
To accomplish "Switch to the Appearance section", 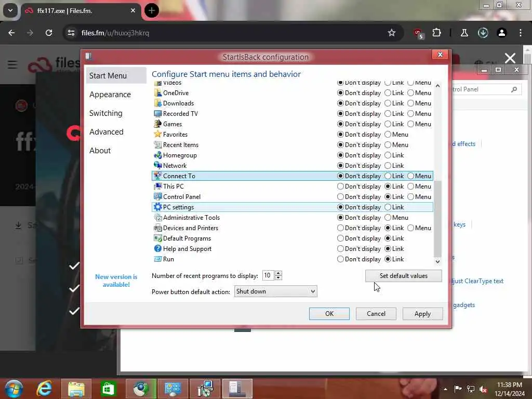I will click(x=110, y=95).
